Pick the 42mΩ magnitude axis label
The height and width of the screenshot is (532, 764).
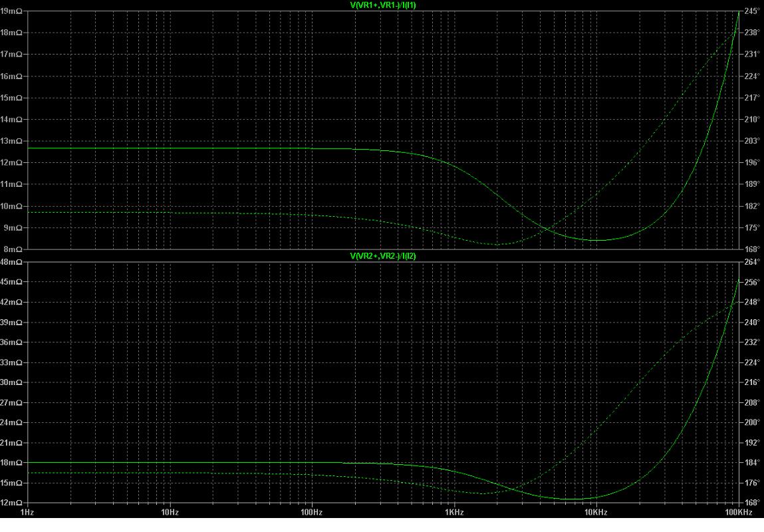click(11, 302)
